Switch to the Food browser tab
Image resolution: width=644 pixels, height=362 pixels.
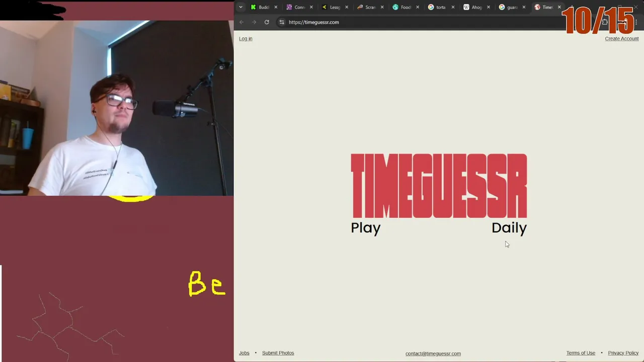(x=406, y=7)
